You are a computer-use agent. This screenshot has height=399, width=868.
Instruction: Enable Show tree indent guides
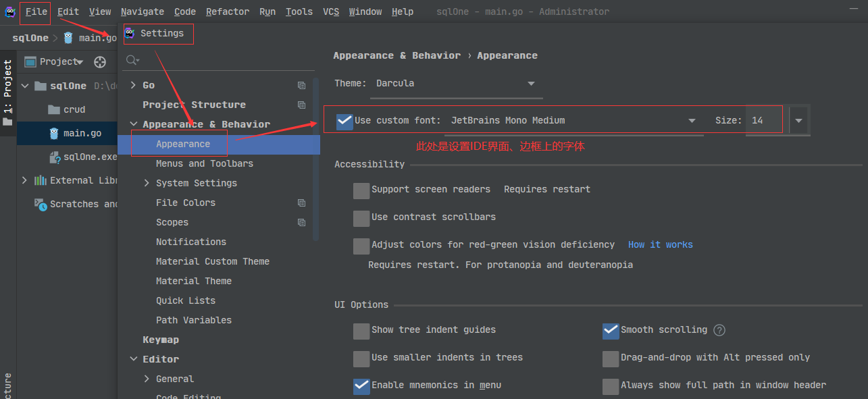pyautogui.click(x=361, y=331)
